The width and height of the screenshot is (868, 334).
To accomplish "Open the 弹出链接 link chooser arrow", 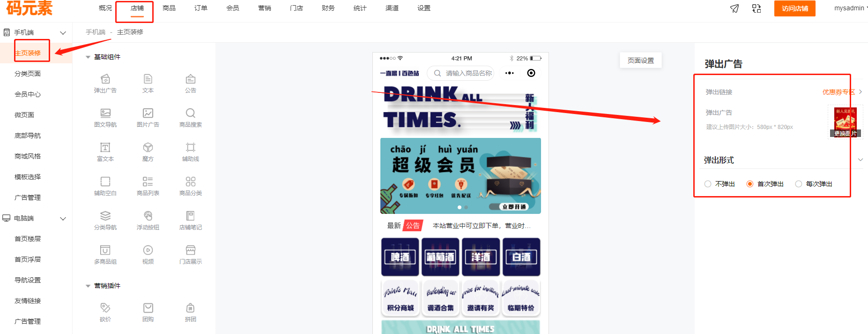I will tap(861, 92).
